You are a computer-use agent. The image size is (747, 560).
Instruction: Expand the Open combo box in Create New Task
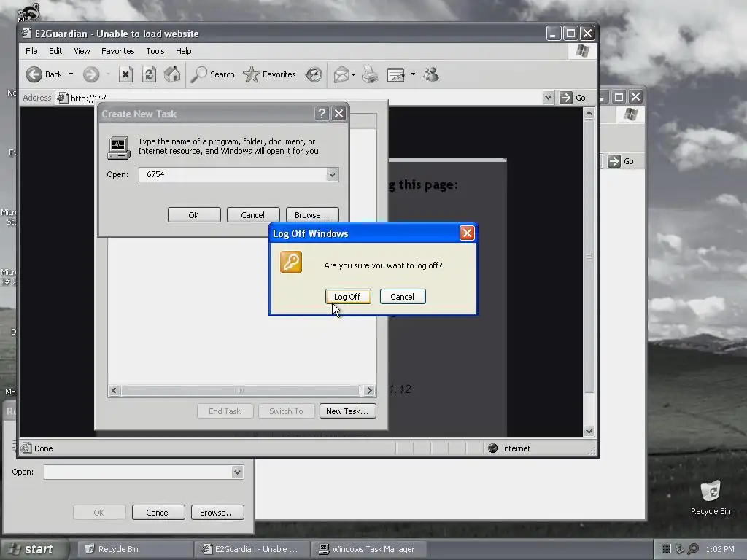[332, 175]
